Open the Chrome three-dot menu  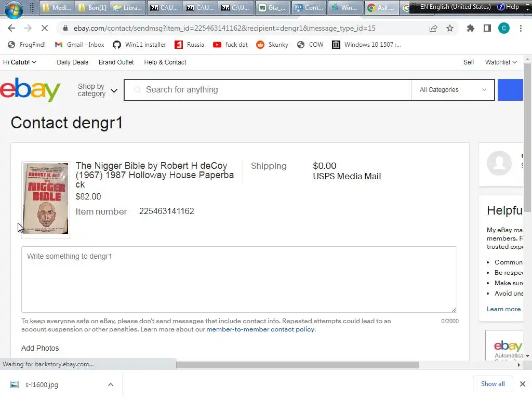click(521, 29)
